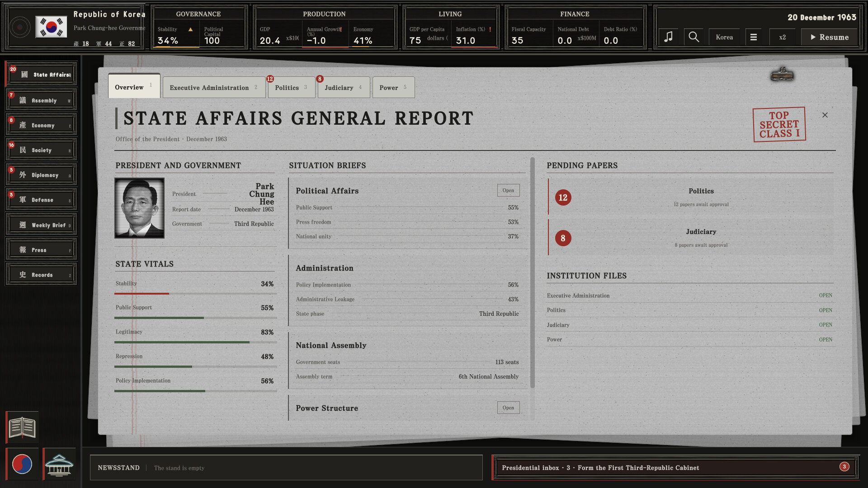Click the Legitimacy progress bar
This screenshot has width=868, height=488.
(x=195, y=342)
